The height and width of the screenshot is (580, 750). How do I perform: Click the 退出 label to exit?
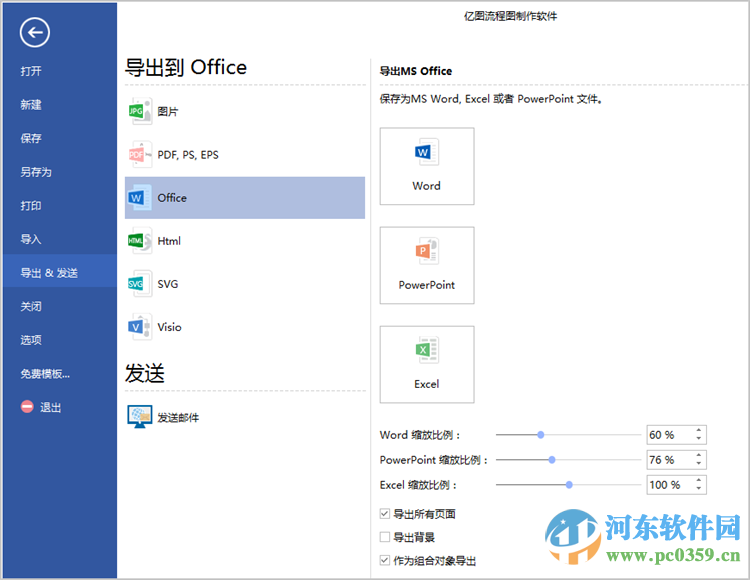(x=50, y=407)
